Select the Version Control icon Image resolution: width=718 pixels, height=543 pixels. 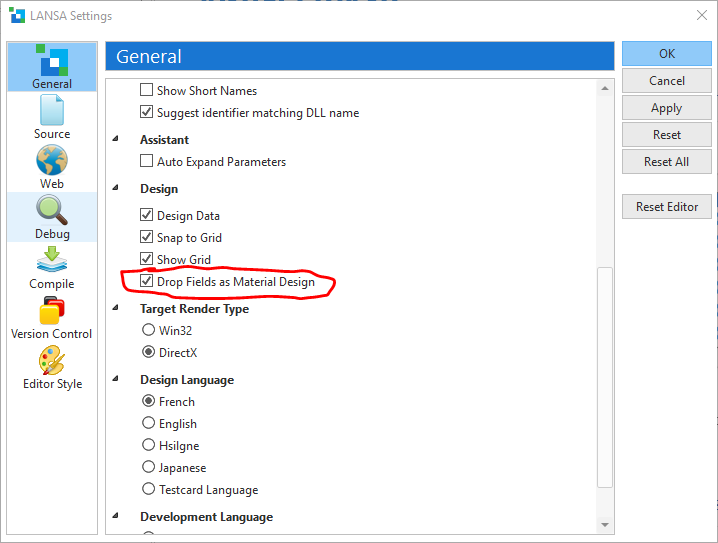(52, 311)
